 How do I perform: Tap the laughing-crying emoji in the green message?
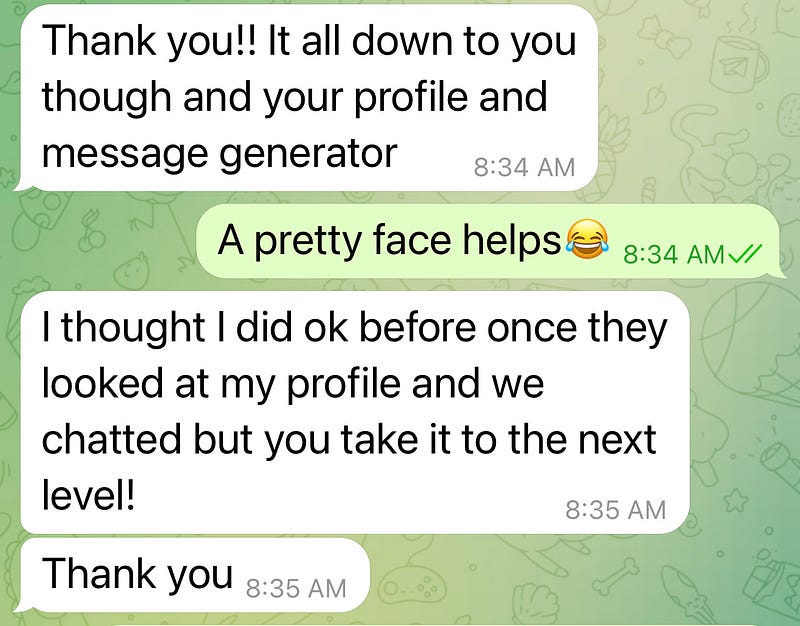587,239
